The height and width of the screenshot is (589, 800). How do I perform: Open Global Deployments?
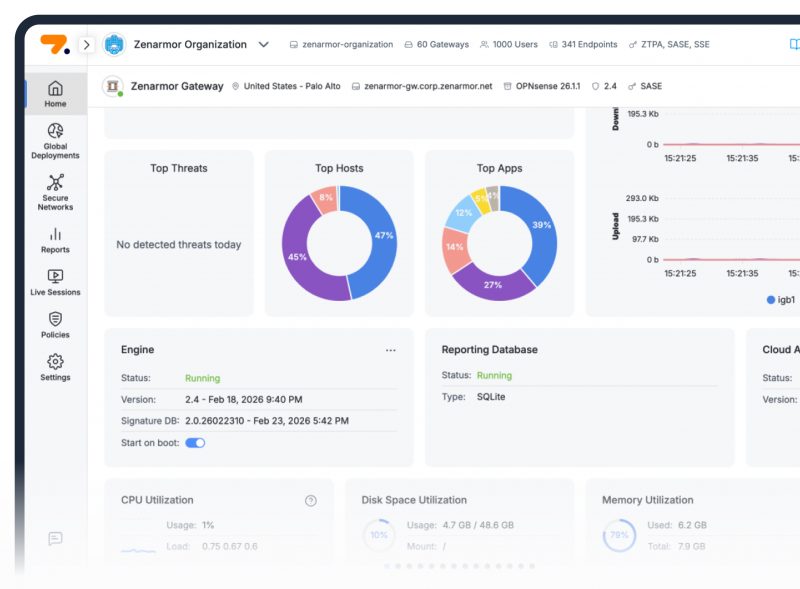[55, 141]
